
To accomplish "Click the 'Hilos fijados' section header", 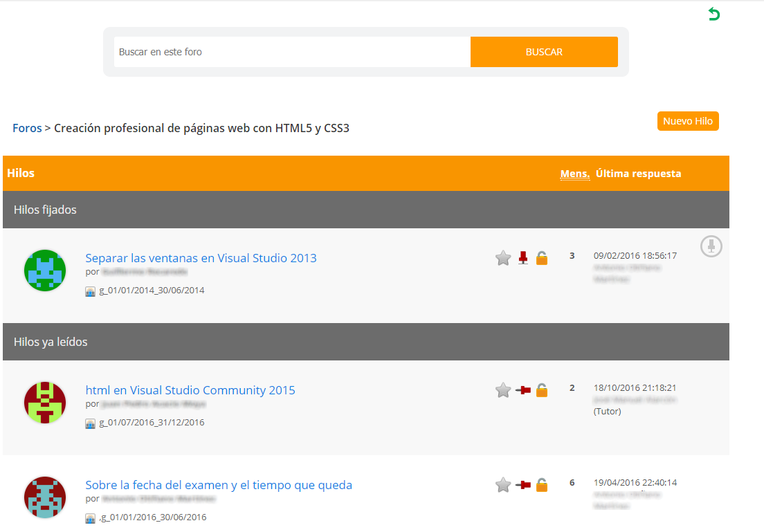I will tap(366, 210).
